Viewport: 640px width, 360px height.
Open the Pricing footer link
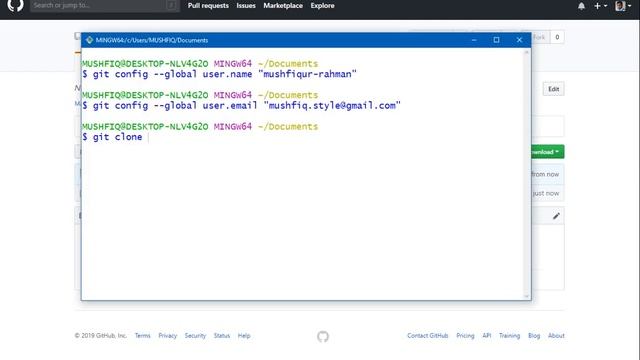[465, 336]
